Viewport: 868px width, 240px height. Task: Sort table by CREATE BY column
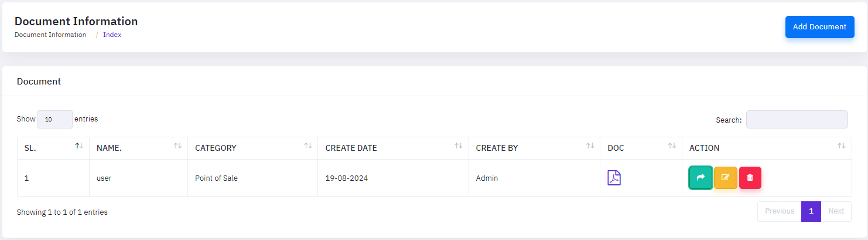pos(590,146)
